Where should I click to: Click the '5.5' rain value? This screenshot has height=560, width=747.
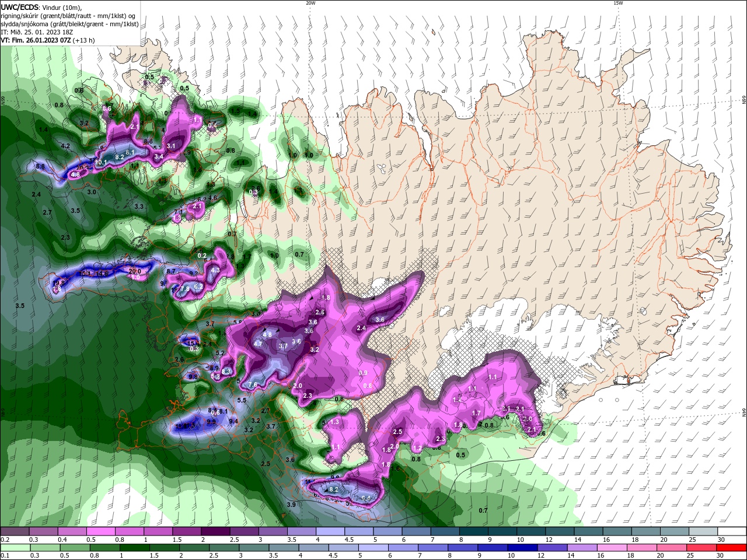point(242,400)
